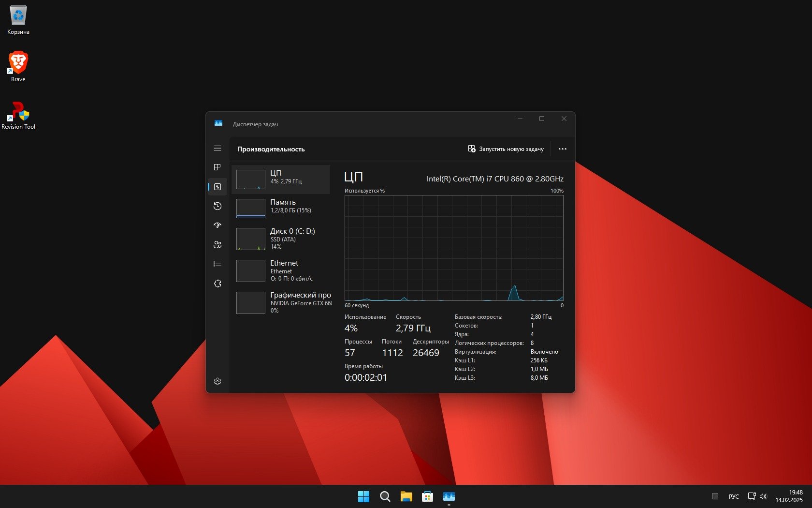This screenshot has height=508, width=812.
Task: Select the Performance page icon in sidebar
Action: pyautogui.click(x=217, y=187)
